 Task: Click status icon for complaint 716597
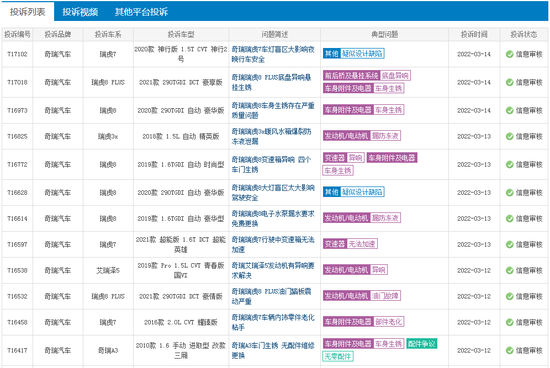point(510,244)
